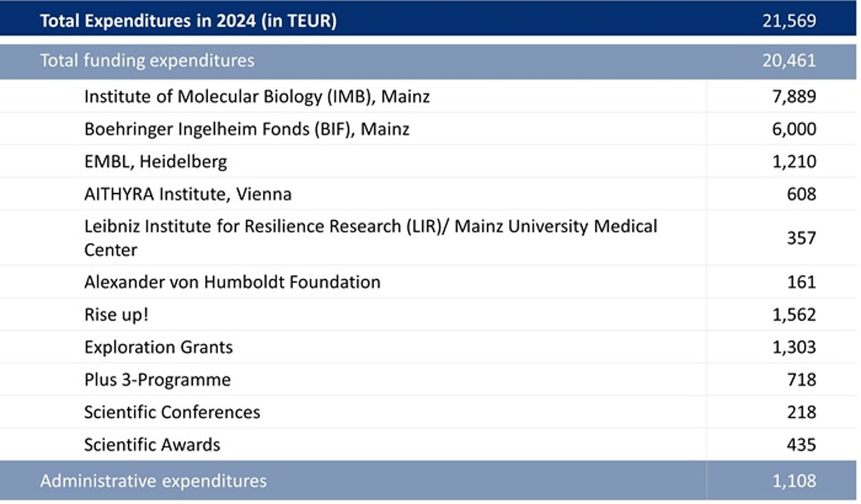Select the 1,108 administrative expenditures value
861x504 pixels.
tap(794, 481)
